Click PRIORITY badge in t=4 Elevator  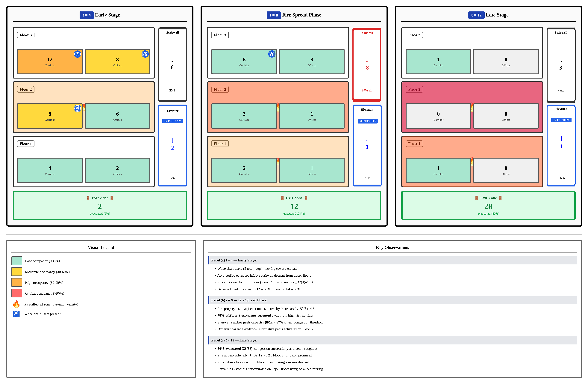coord(172,121)
